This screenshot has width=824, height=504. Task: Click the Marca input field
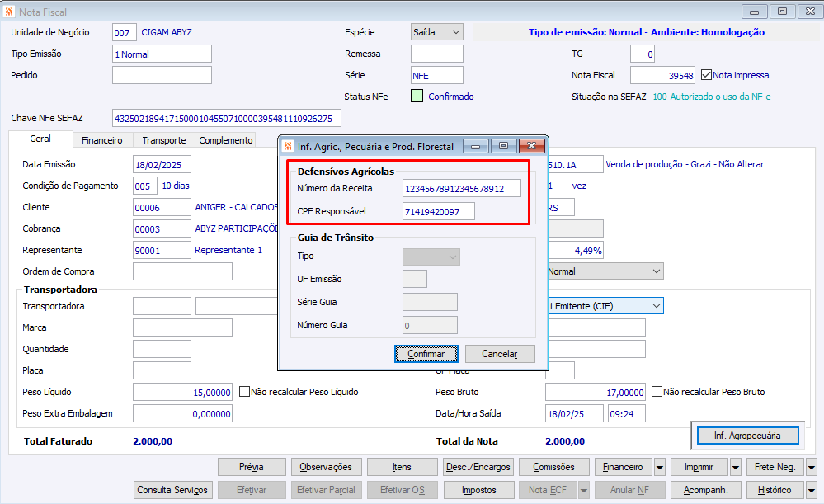click(182, 327)
